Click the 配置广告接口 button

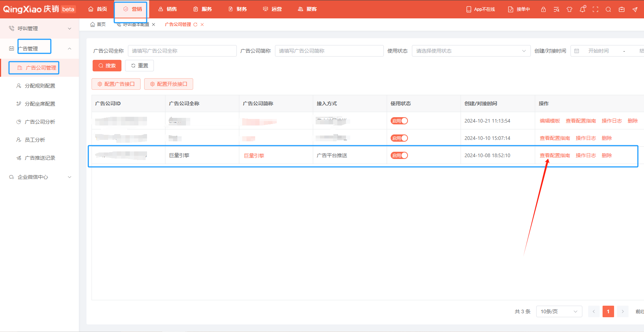pyautogui.click(x=116, y=84)
